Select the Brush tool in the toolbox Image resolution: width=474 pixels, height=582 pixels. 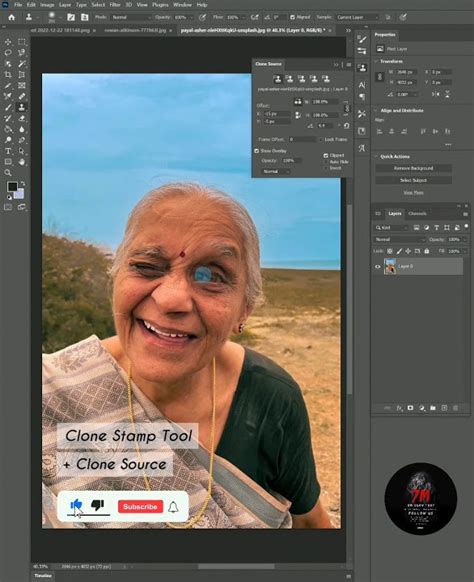pyautogui.click(x=8, y=107)
